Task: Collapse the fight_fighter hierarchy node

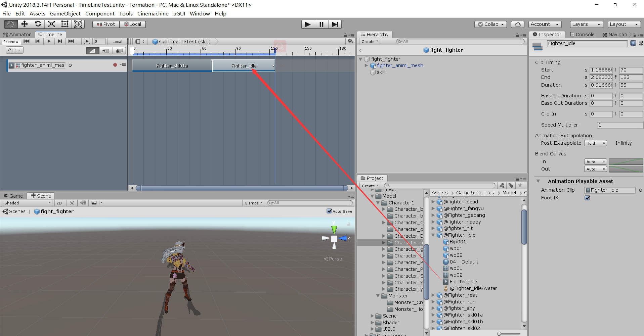Action: (360, 59)
